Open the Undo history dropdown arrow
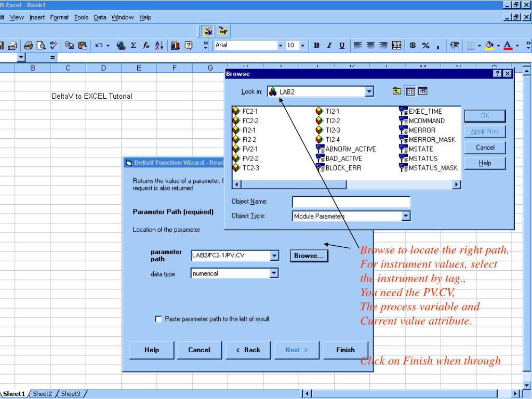 click(x=108, y=46)
